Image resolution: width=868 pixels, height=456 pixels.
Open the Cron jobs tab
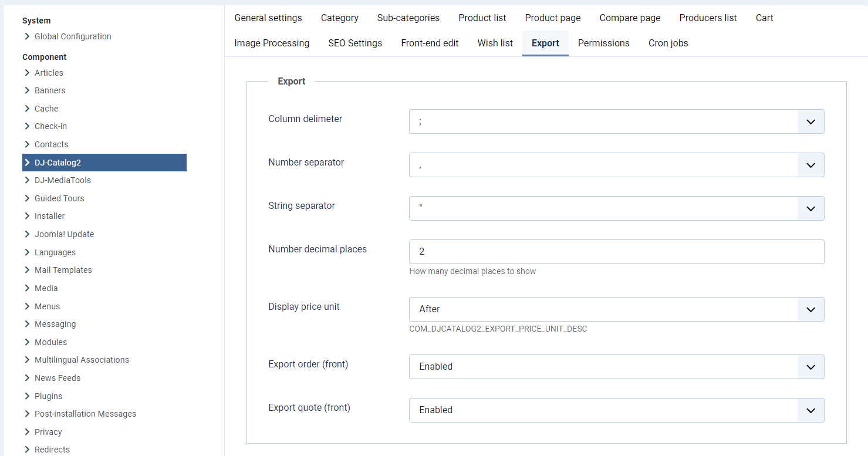click(x=668, y=43)
